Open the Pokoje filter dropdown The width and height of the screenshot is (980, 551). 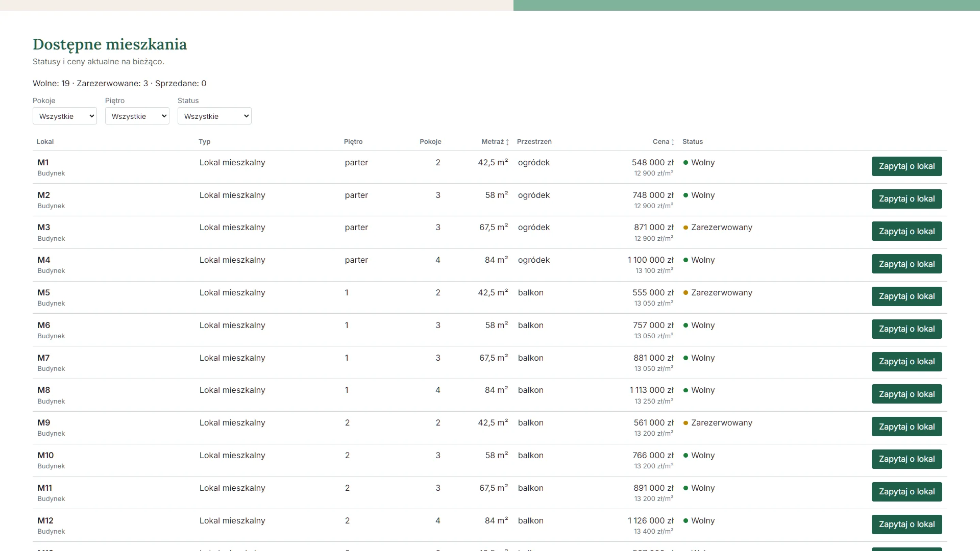(65, 116)
